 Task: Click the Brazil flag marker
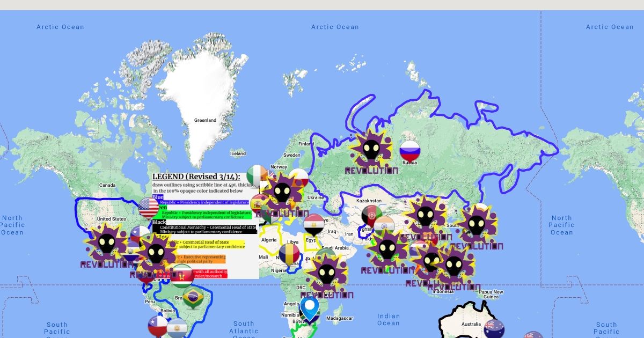click(x=193, y=298)
